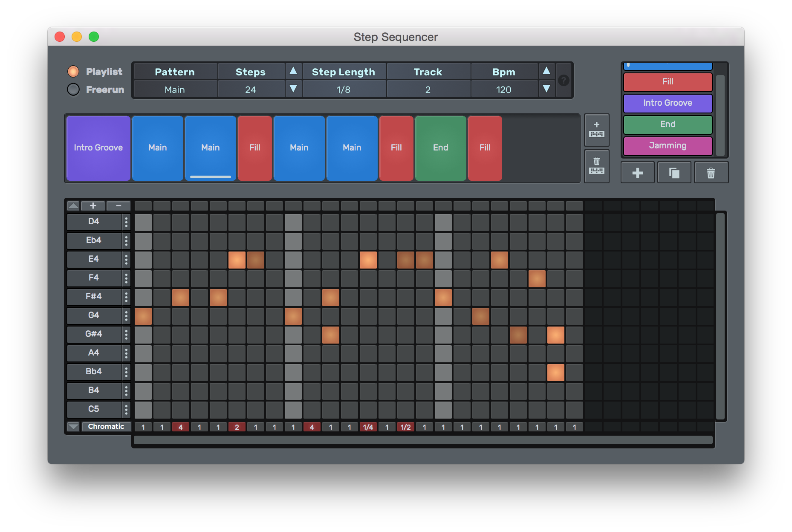
Task: Delete the selected pattern with trash icon
Action: [x=711, y=173]
